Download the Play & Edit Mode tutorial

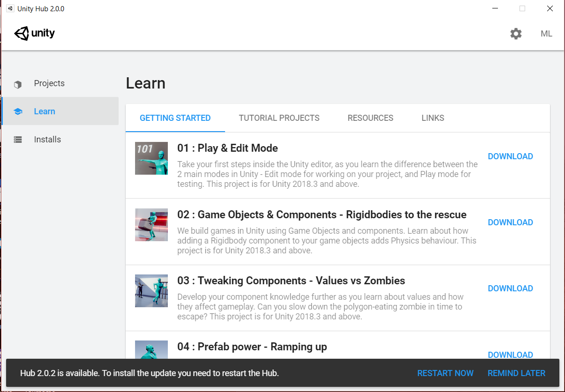(x=510, y=156)
